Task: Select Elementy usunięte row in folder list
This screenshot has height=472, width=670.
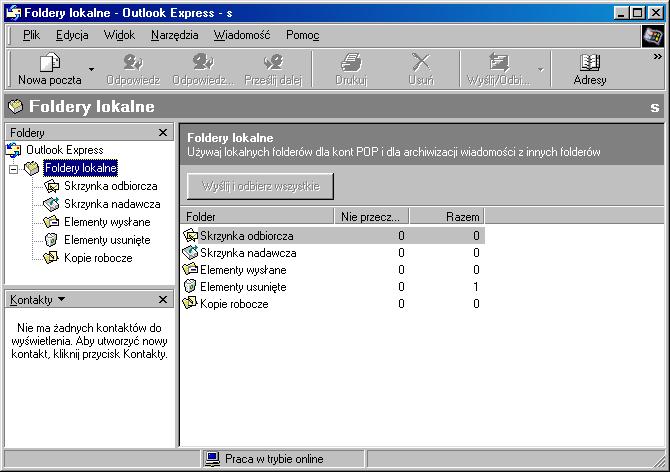Action: point(333,287)
